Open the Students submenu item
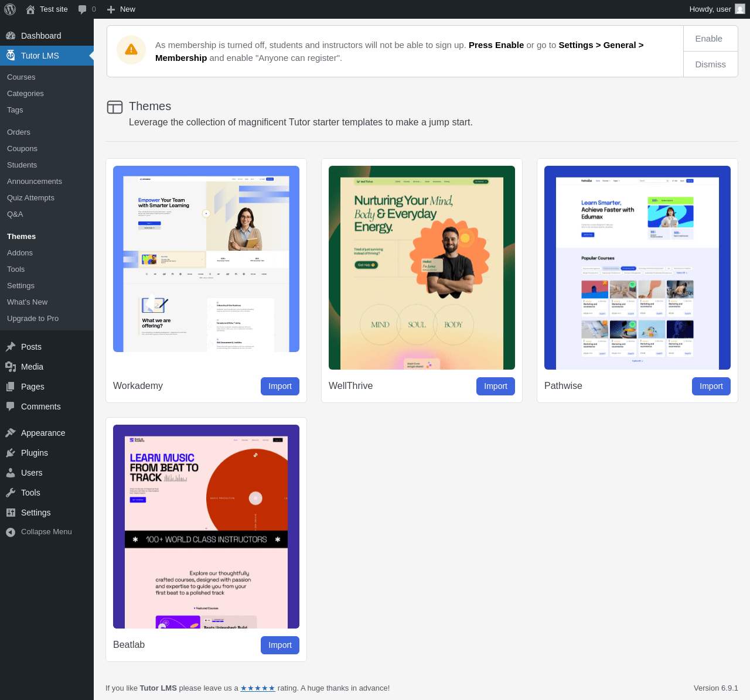Screen dimensions: 750x700 [22, 165]
